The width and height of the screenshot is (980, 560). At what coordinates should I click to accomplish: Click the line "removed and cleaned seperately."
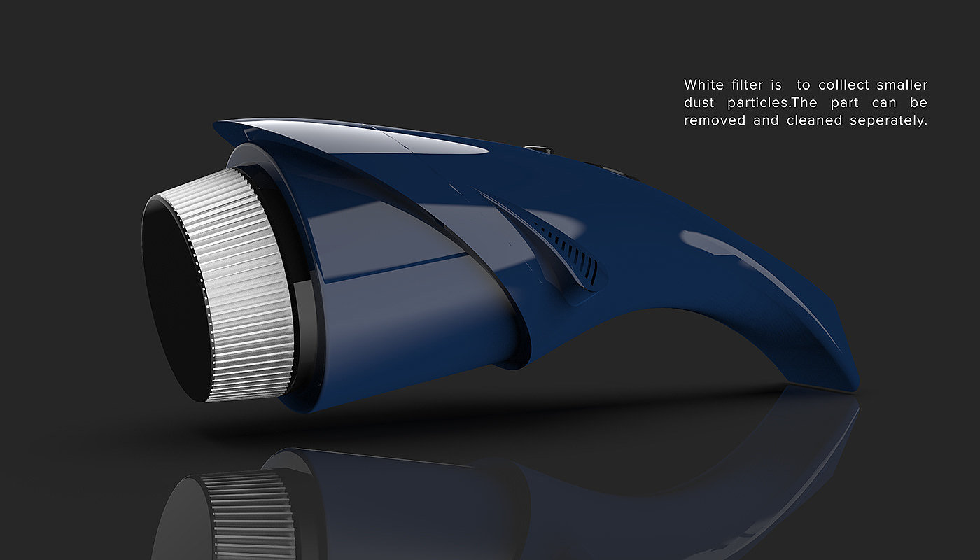[x=806, y=120]
